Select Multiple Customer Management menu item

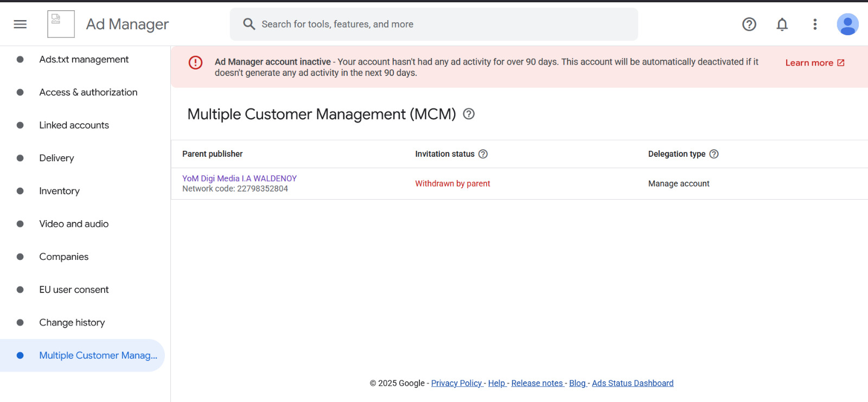pos(82,355)
